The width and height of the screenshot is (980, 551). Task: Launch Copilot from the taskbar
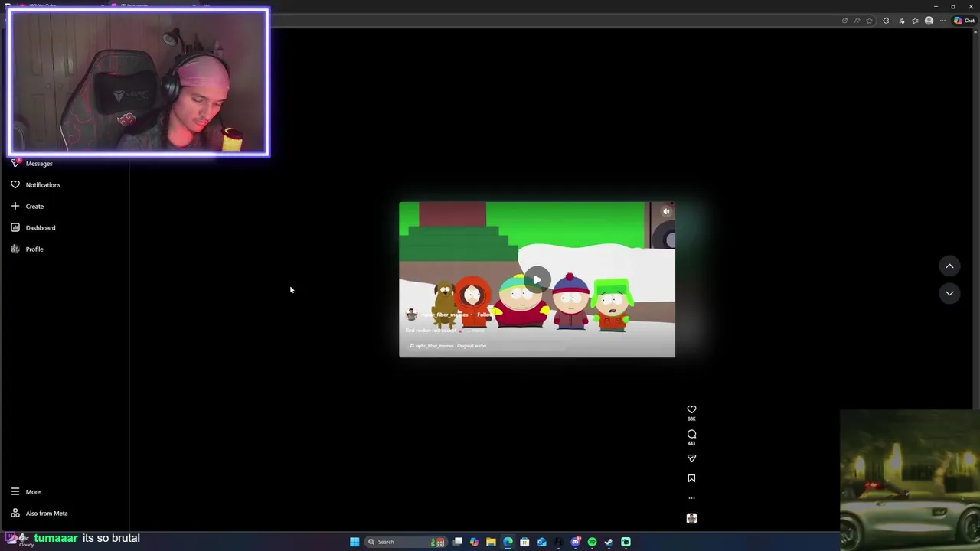click(475, 542)
